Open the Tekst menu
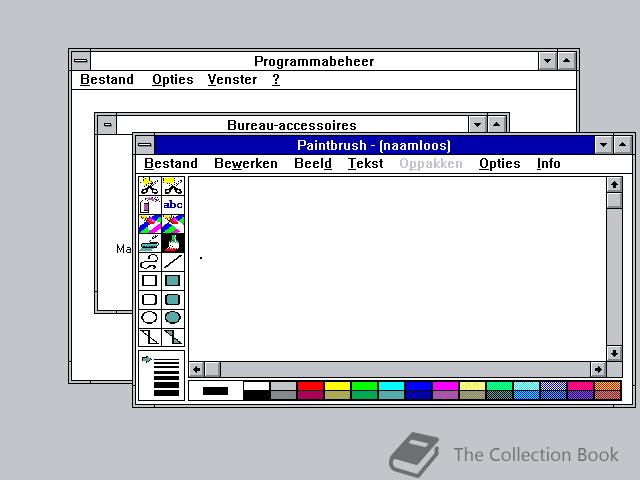The width and height of the screenshot is (640, 480). (365, 164)
